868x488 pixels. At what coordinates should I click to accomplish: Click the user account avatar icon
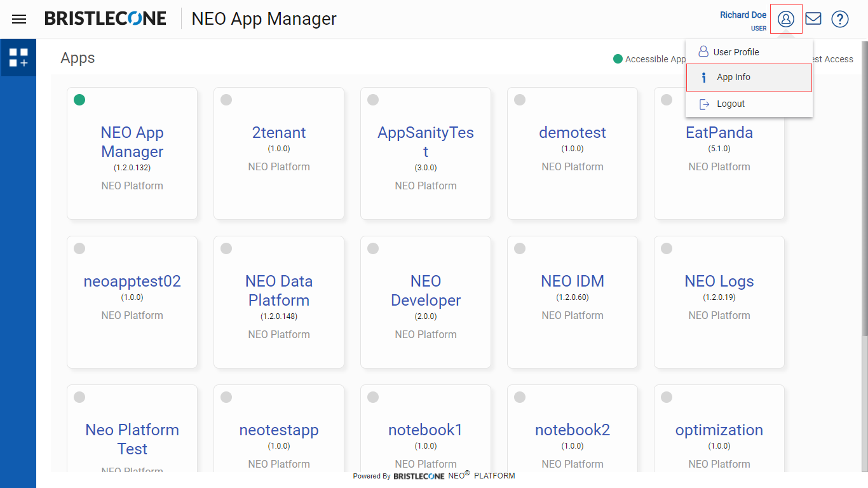click(786, 19)
